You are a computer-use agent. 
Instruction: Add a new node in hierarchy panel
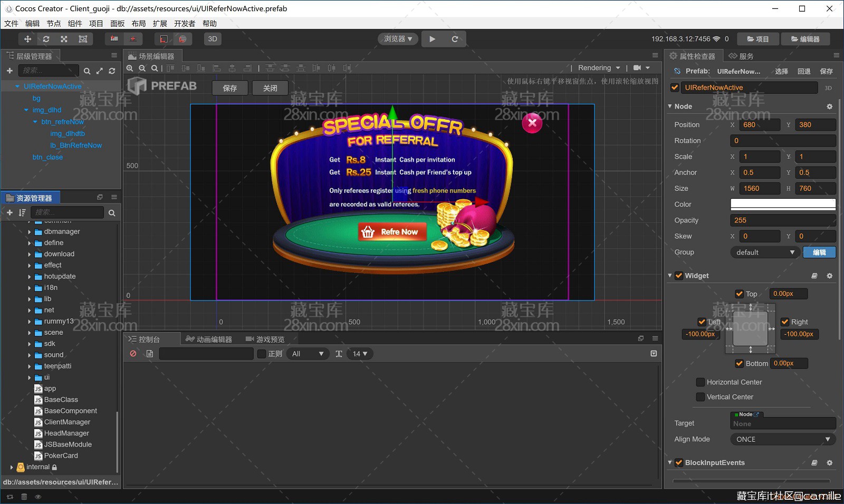point(9,71)
